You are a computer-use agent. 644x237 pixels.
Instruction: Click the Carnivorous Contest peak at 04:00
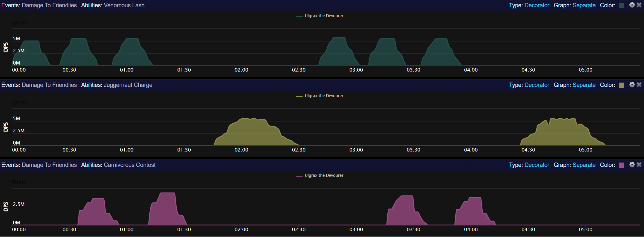tap(475, 212)
